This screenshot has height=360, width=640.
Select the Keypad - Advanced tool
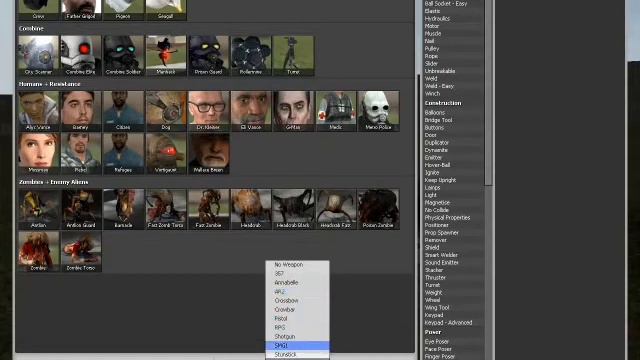click(449, 323)
